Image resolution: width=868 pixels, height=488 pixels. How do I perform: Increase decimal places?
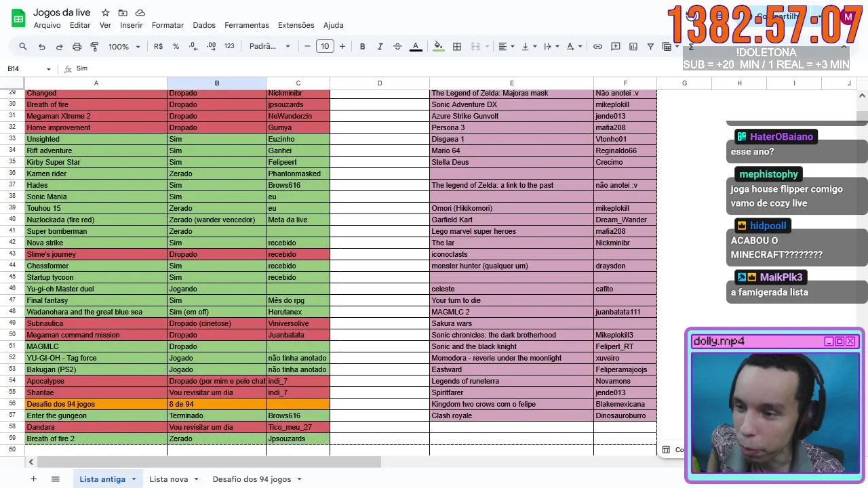(211, 47)
